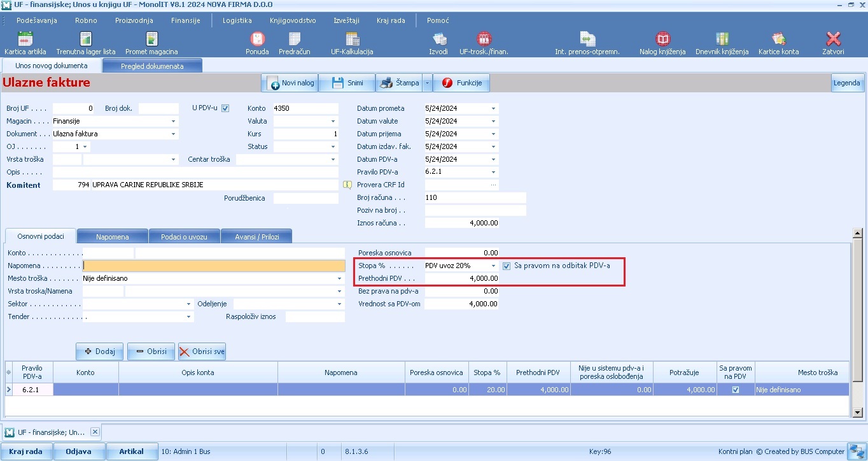Switch to the Napomena tab
868x461 pixels.
tap(113, 237)
